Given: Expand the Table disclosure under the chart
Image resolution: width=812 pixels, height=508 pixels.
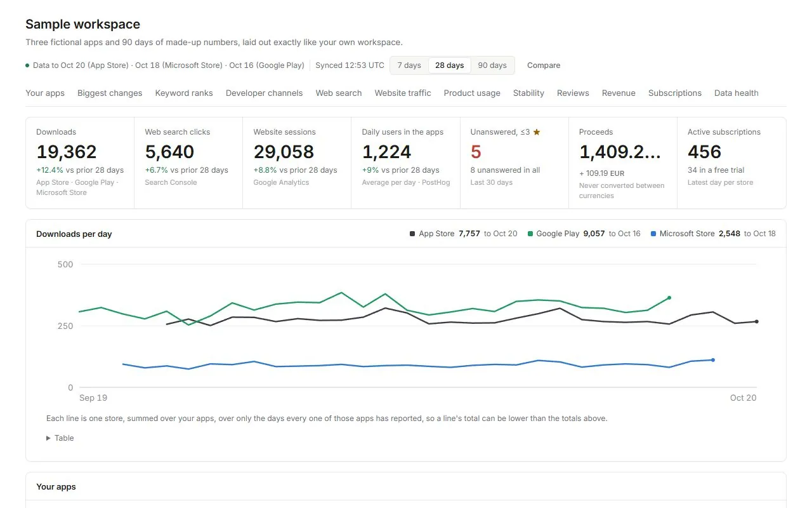Looking at the screenshot, I should pos(60,438).
